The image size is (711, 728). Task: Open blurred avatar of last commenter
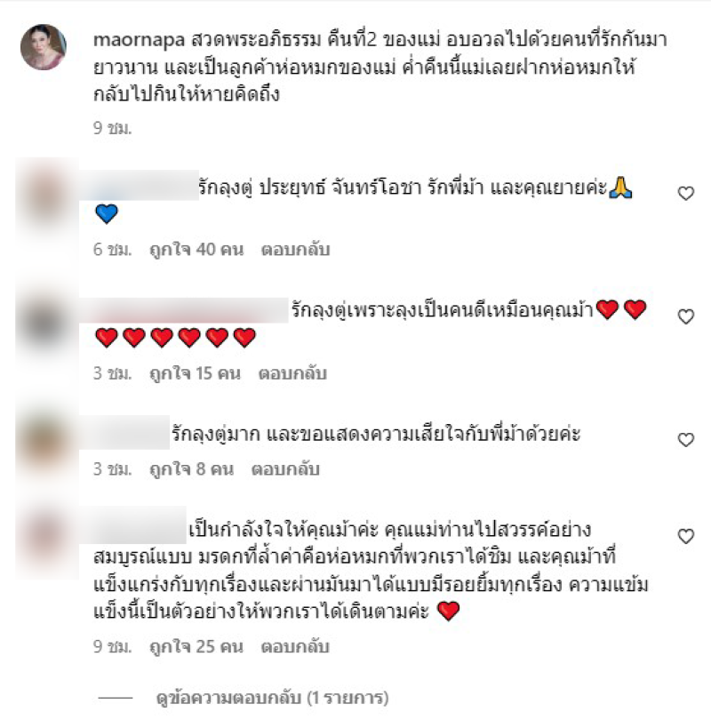coord(46,541)
